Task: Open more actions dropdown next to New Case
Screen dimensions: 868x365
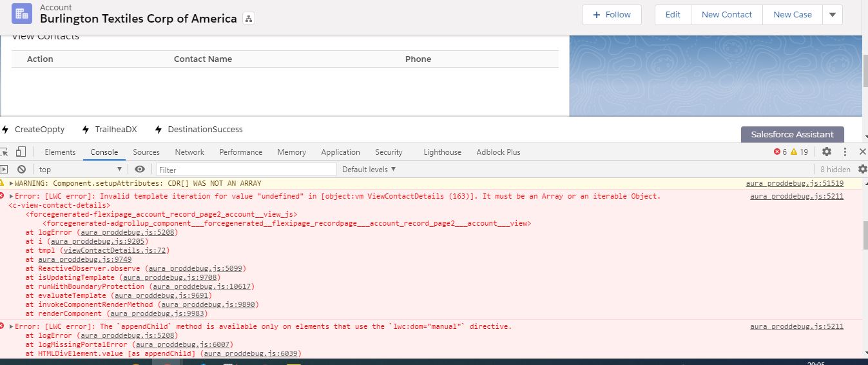Action: point(833,15)
